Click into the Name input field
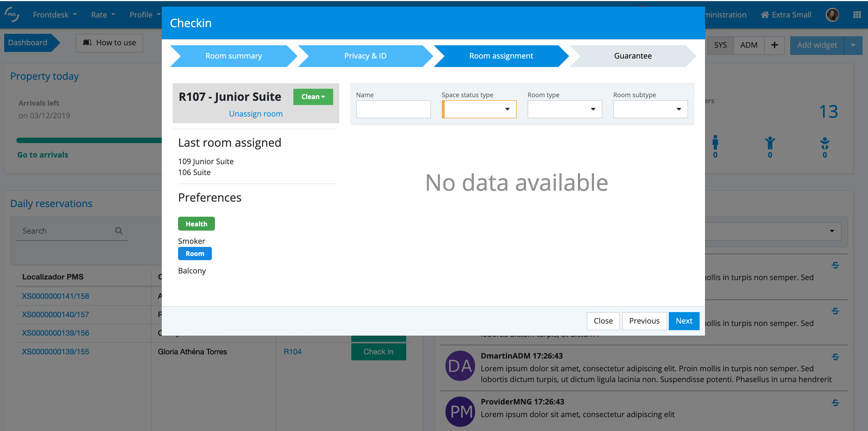 [393, 109]
